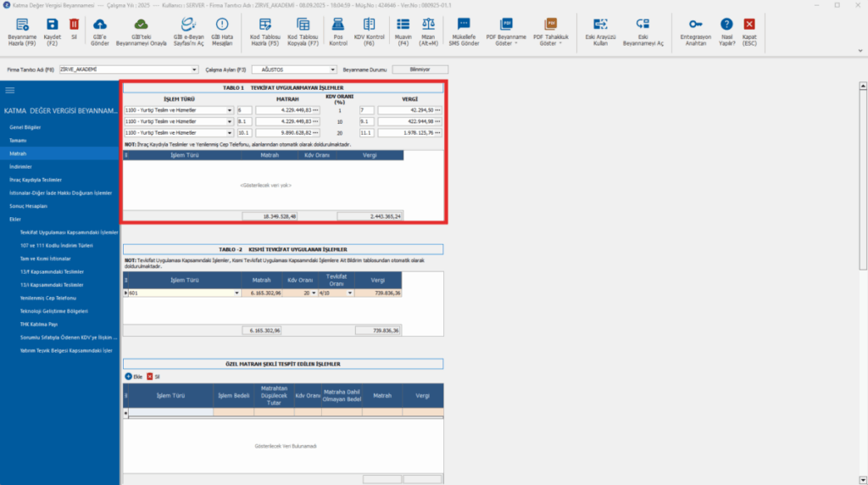Open Kdv Oranı 20 dropdown in Tablo 2
This screenshot has width=868, height=485.
click(314, 293)
